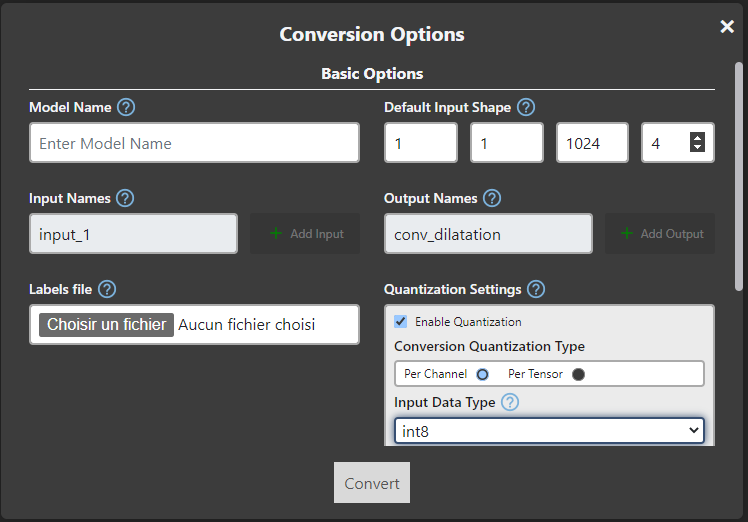The width and height of the screenshot is (748, 522).
Task: Click the Add Output button
Action: point(660,234)
